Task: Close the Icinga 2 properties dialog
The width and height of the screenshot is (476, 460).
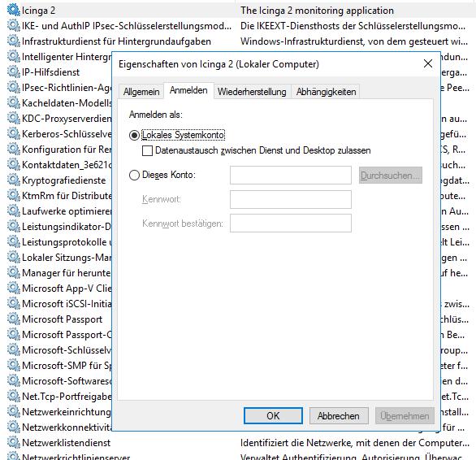Action: [x=428, y=63]
